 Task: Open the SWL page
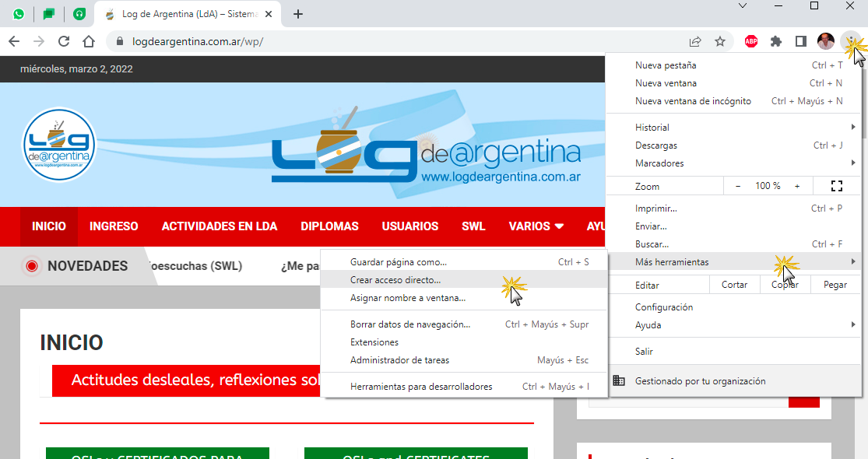coord(473,226)
